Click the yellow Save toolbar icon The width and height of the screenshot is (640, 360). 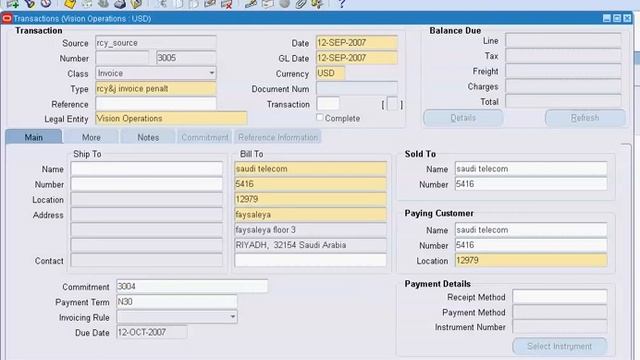[70, 4]
